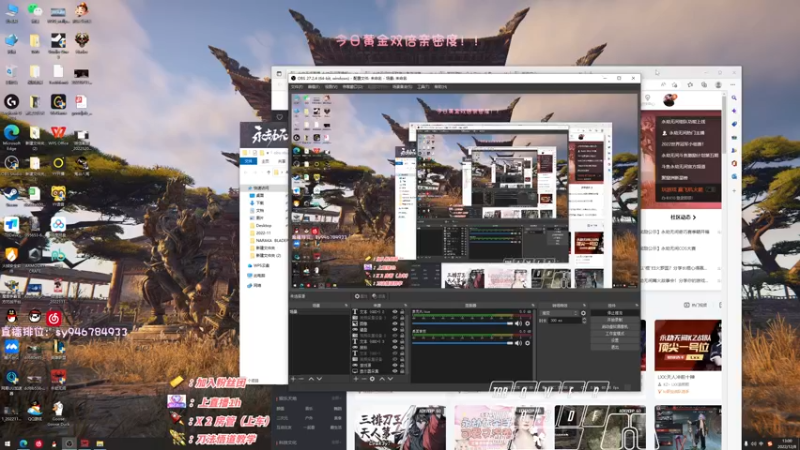
Task: Mute the 麦克风/Aux mixer track
Action: point(518,323)
